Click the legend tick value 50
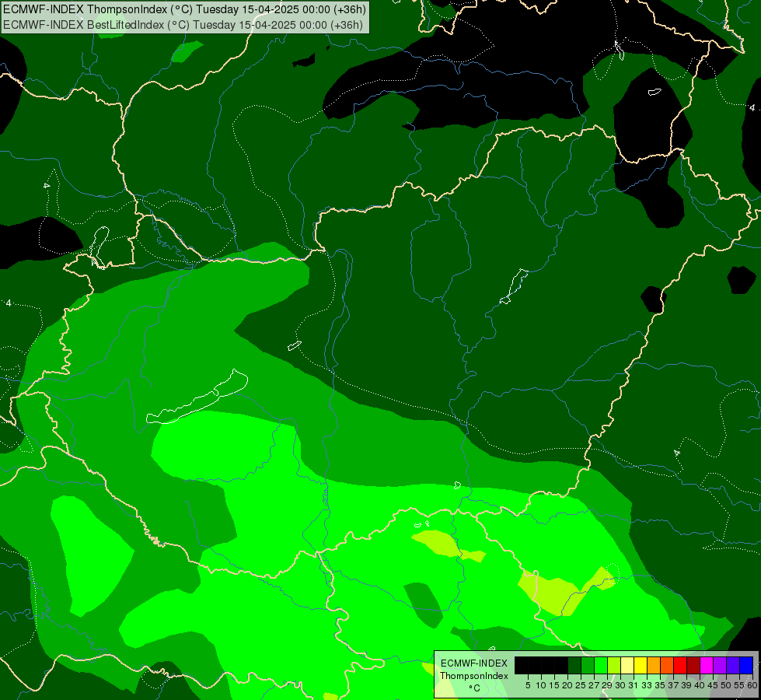The image size is (761, 700). (x=726, y=685)
